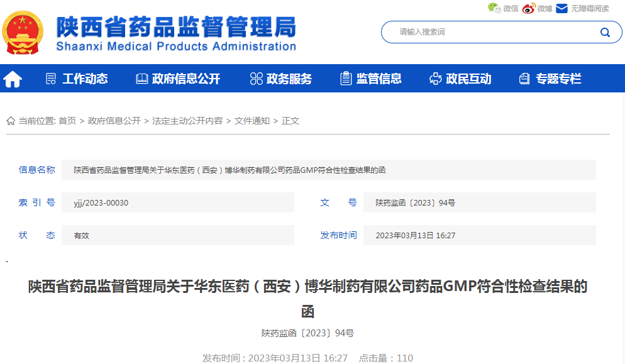Click the 状态 label

(x=36, y=235)
